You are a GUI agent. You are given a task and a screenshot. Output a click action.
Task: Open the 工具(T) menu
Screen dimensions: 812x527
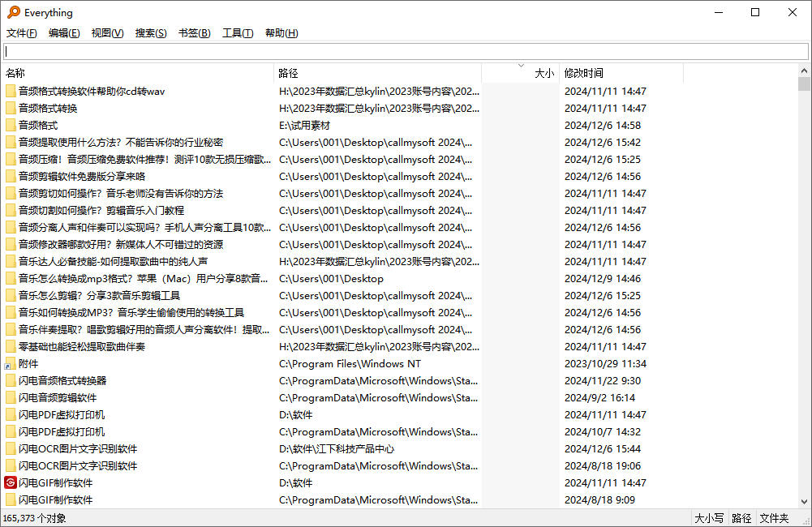pyautogui.click(x=238, y=33)
